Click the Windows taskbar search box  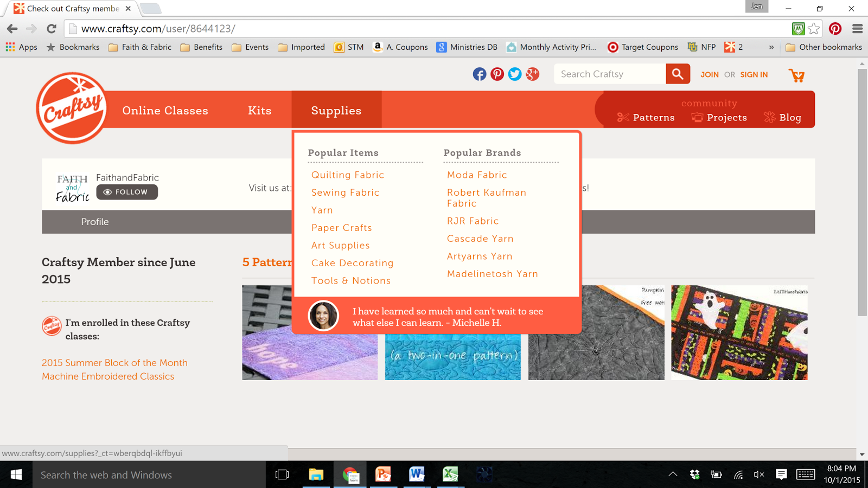149,474
